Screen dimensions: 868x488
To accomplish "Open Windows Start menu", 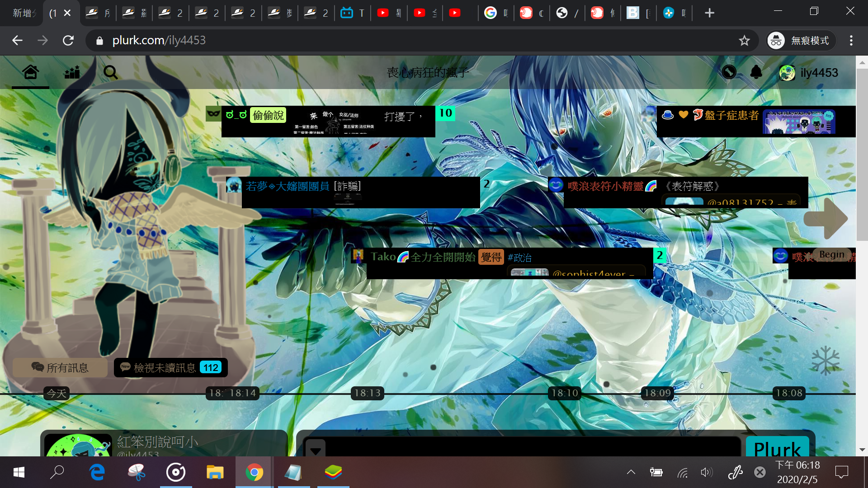I will [x=19, y=473].
